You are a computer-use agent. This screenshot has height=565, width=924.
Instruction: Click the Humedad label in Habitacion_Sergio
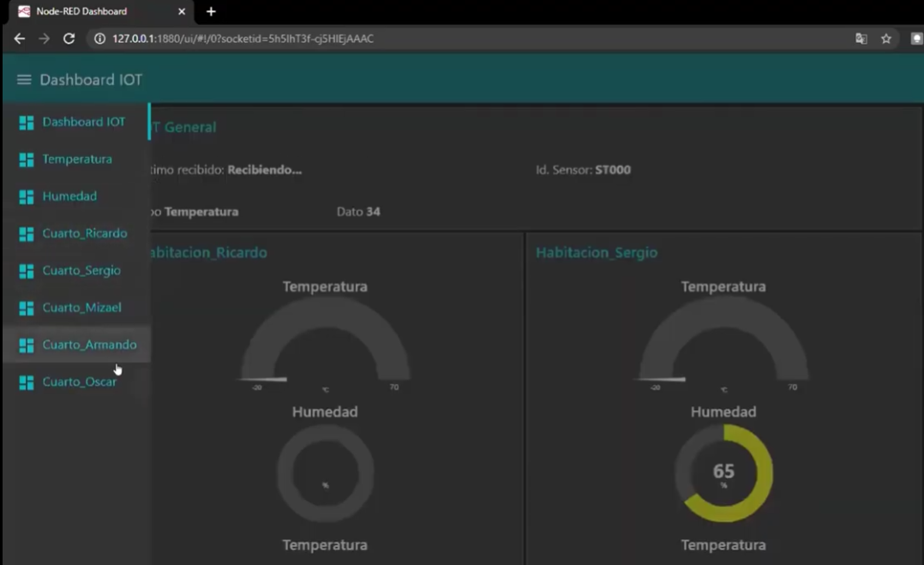pyautogui.click(x=723, y=412)
